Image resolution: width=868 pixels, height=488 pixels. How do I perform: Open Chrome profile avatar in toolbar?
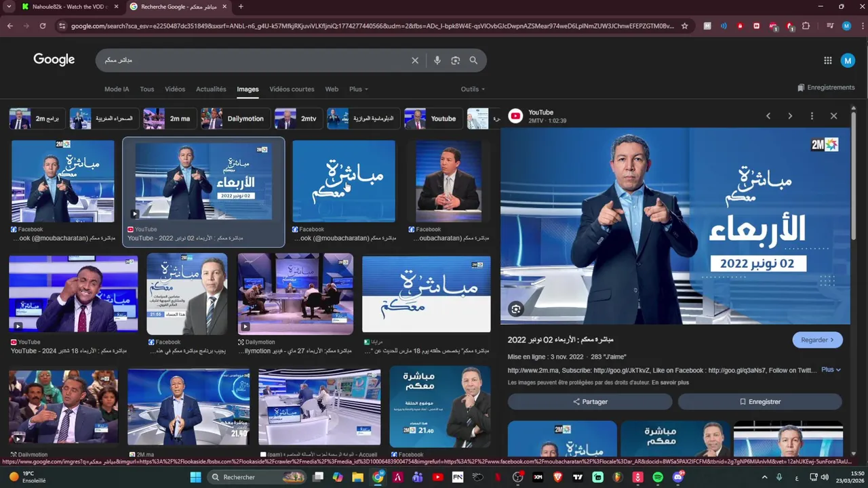click(x=846, y=26)
